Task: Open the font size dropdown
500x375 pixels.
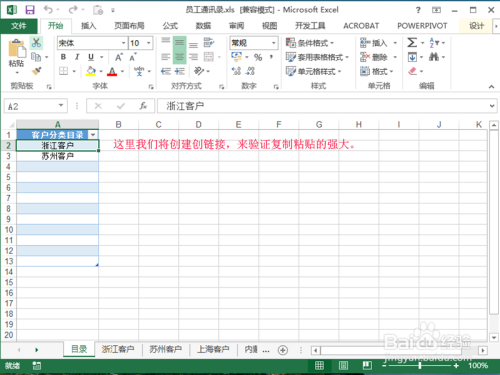Action: (149, 43)
